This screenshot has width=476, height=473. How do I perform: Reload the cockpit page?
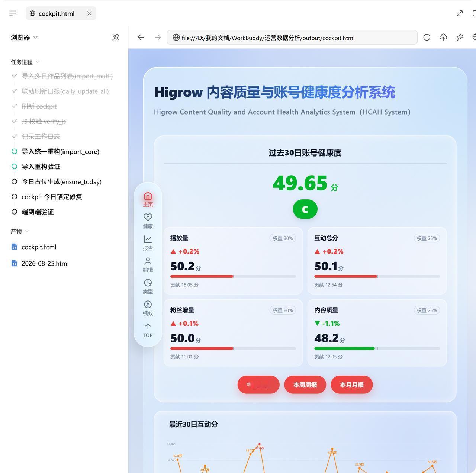click(427, 37)
